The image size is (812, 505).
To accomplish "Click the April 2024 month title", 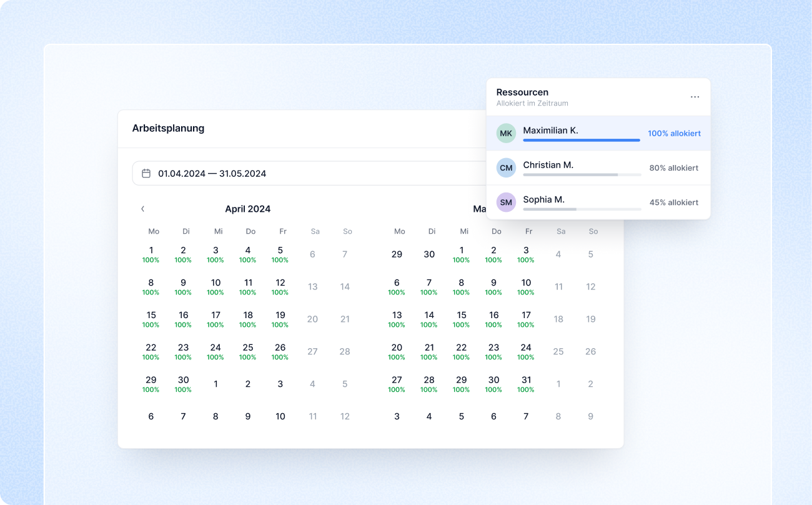I will [248, 209].
